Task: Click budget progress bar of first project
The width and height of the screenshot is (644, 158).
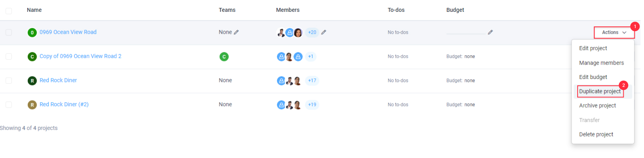Action: pos(466,33)
